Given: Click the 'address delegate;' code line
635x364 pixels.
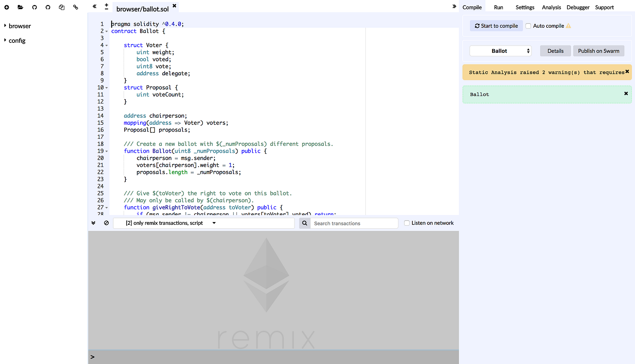Looking at the screenshot, I should click(x=164, y=74).
